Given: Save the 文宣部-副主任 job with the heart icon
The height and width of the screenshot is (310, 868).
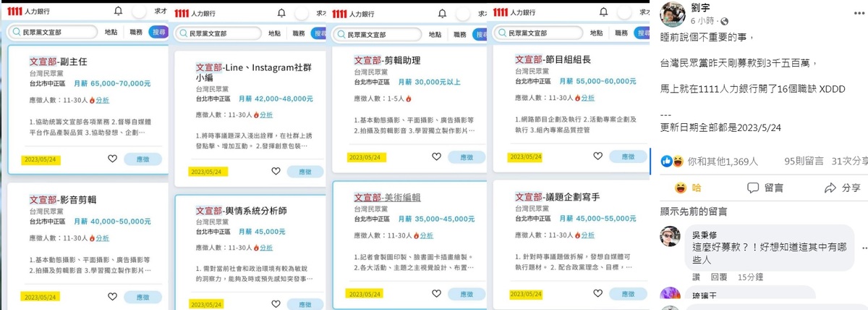Looking at the screenshot, I should [x=112, y=159].
